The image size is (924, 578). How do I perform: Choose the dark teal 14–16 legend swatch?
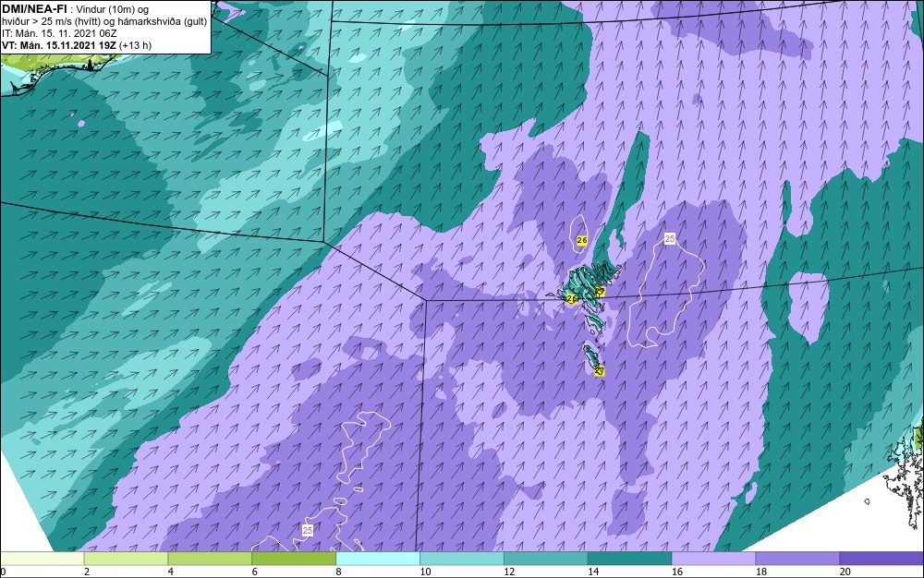[x=630, y=559]
